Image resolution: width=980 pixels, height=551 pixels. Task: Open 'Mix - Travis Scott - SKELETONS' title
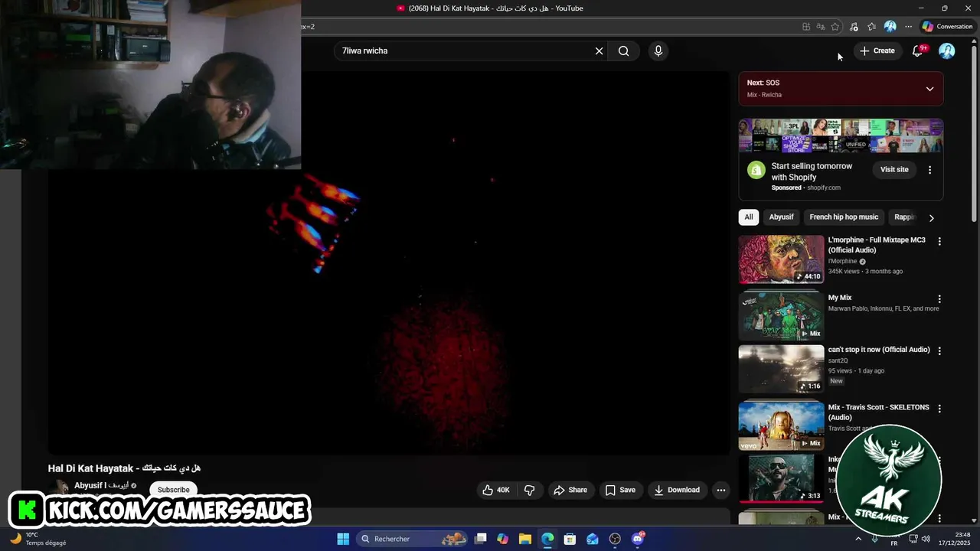point(879,412)
